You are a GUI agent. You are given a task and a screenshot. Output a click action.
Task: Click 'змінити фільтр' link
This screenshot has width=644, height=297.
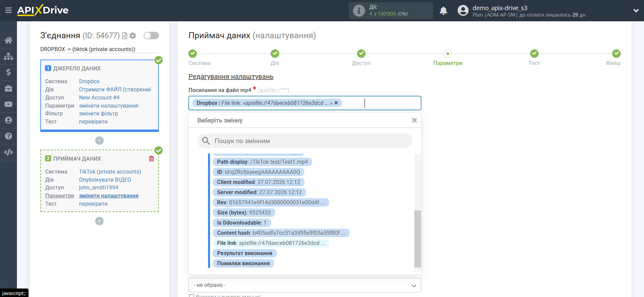coord(99,113)
